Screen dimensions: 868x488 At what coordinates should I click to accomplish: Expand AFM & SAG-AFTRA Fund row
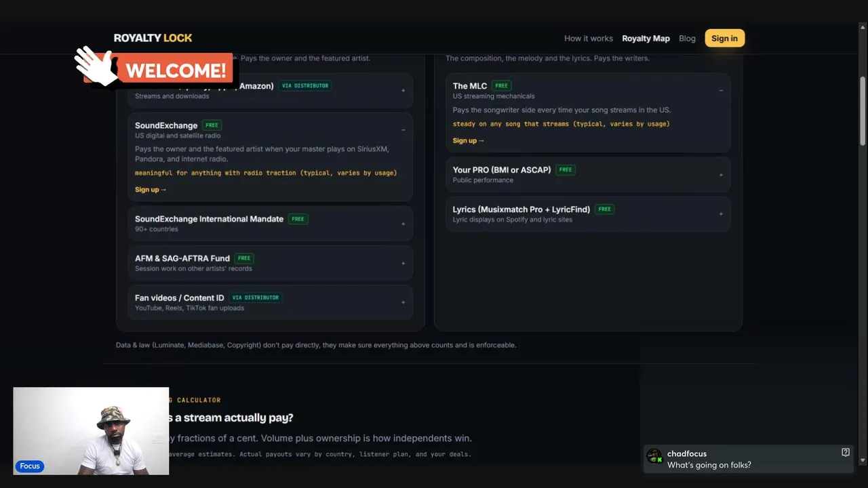(270, 263)
